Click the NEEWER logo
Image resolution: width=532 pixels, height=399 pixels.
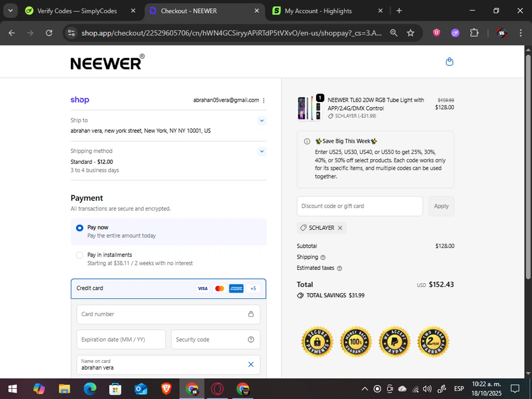(x=107, y=62)
